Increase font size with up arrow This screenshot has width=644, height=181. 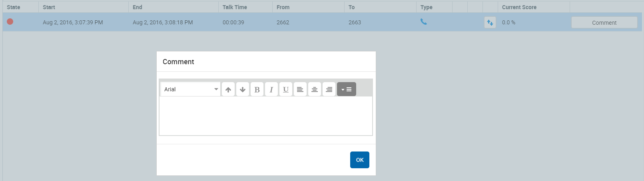228,89
